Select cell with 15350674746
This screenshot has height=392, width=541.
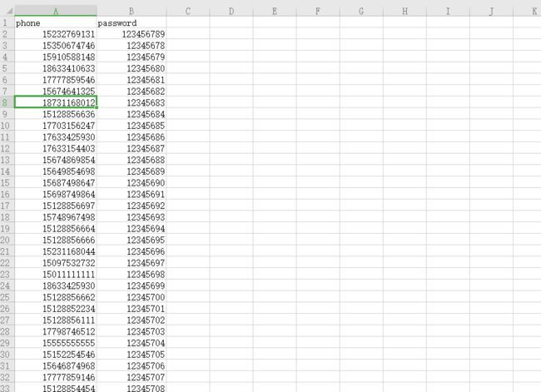click(x=56, y=45)
